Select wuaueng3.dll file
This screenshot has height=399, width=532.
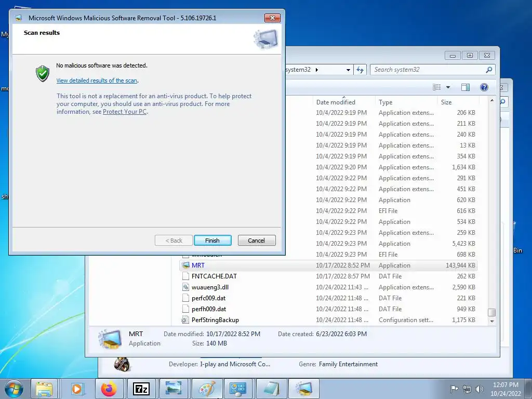328,287
